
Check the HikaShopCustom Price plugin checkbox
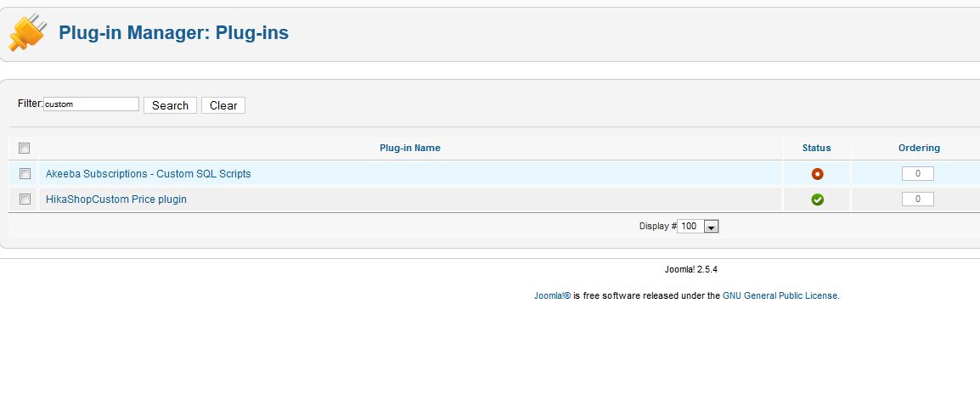click(x=25, y=199)
